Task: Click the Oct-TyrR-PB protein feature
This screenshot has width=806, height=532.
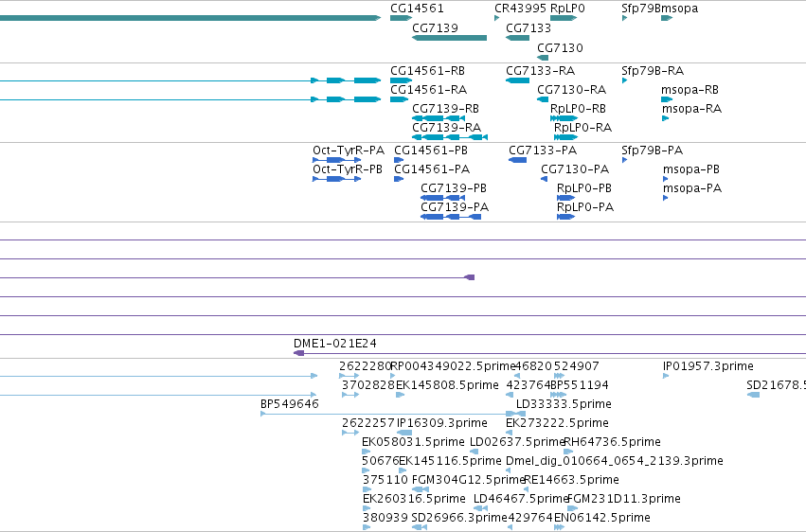Action: (x=336, y=179)
